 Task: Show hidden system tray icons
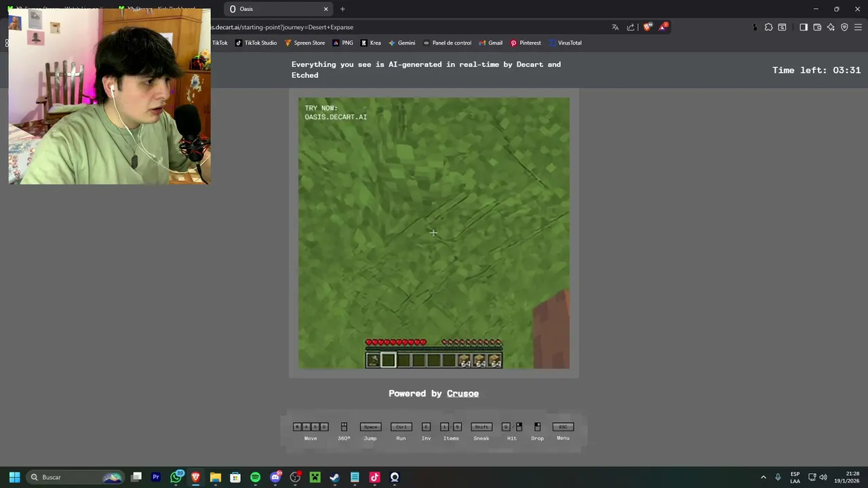[763, 477]
